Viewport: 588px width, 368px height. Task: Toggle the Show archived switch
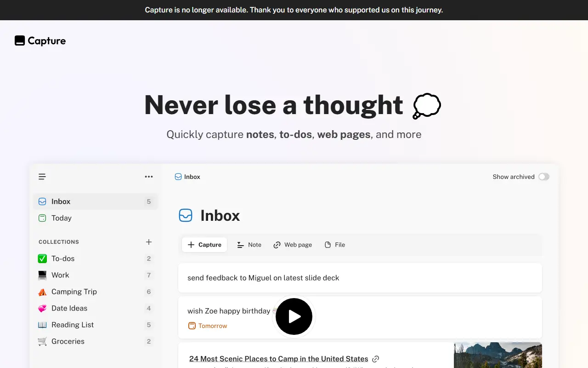[544, 177]
